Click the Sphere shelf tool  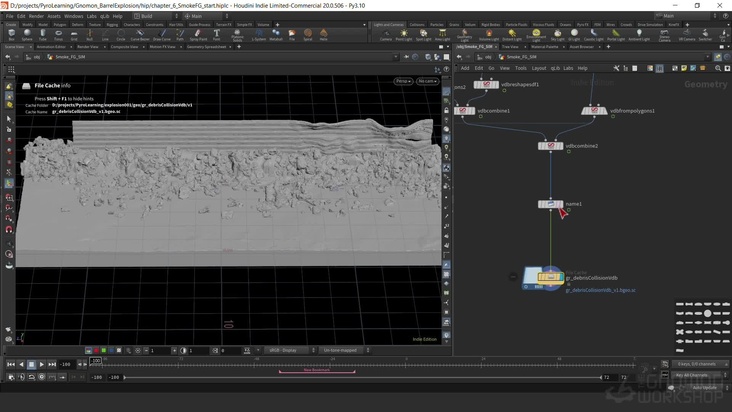pos(29,35)
